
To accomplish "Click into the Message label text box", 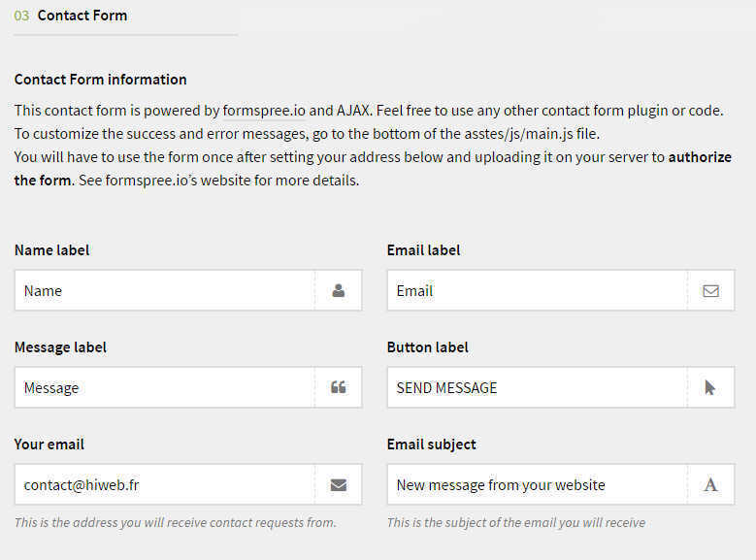I will pos(165,387).
